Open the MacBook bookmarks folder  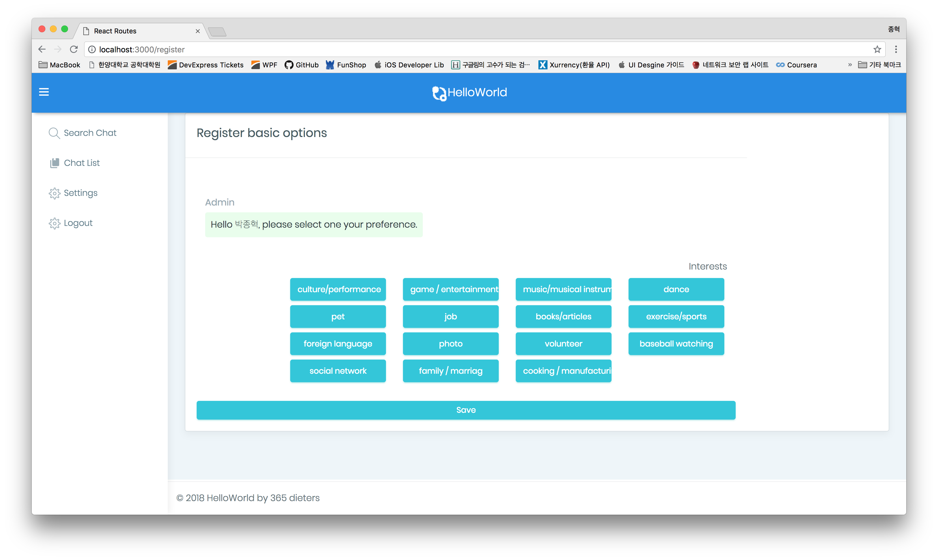[60, 65]
